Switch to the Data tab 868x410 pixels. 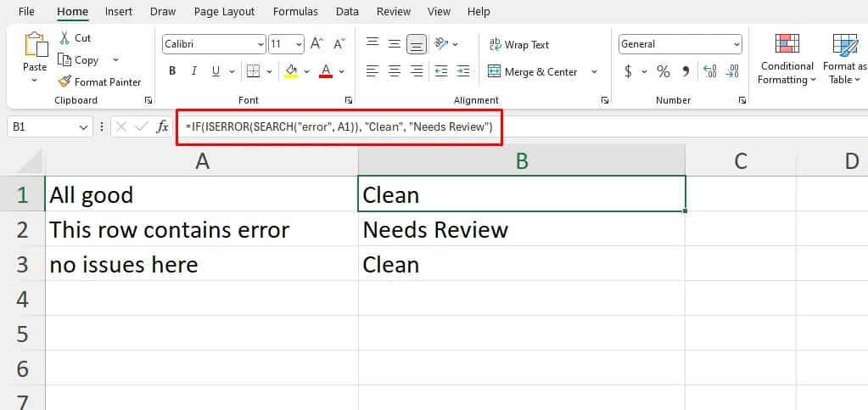(x=347, y=11)
